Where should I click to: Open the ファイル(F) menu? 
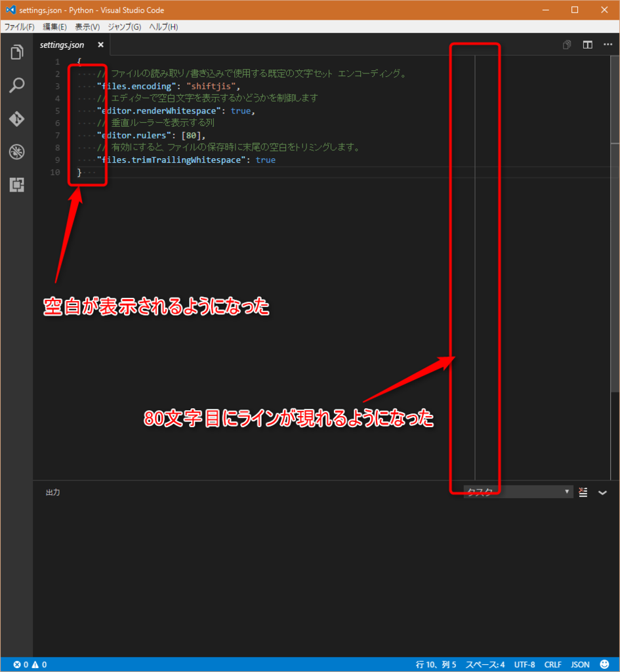coord(19,27)
